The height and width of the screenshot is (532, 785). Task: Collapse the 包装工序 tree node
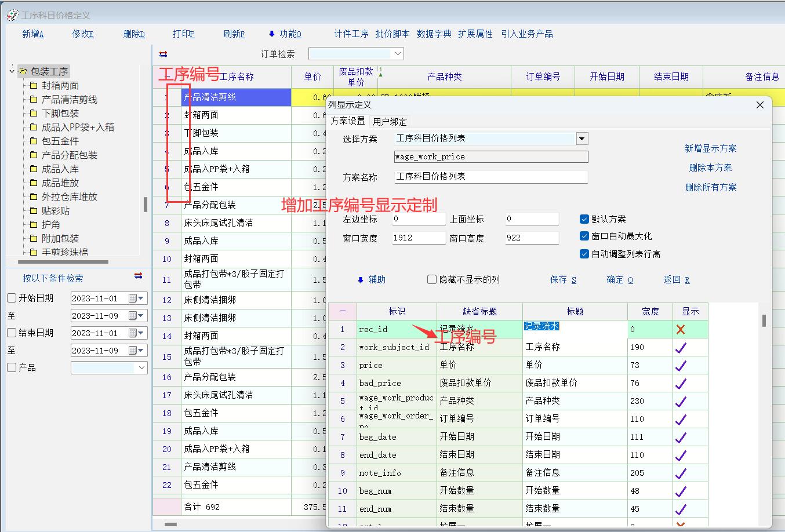(12, 71)
